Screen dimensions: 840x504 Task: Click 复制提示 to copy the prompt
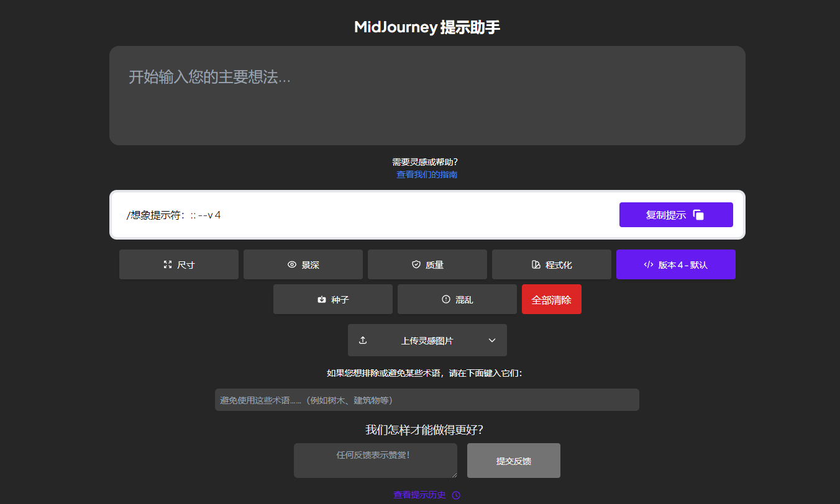(676, 214)
